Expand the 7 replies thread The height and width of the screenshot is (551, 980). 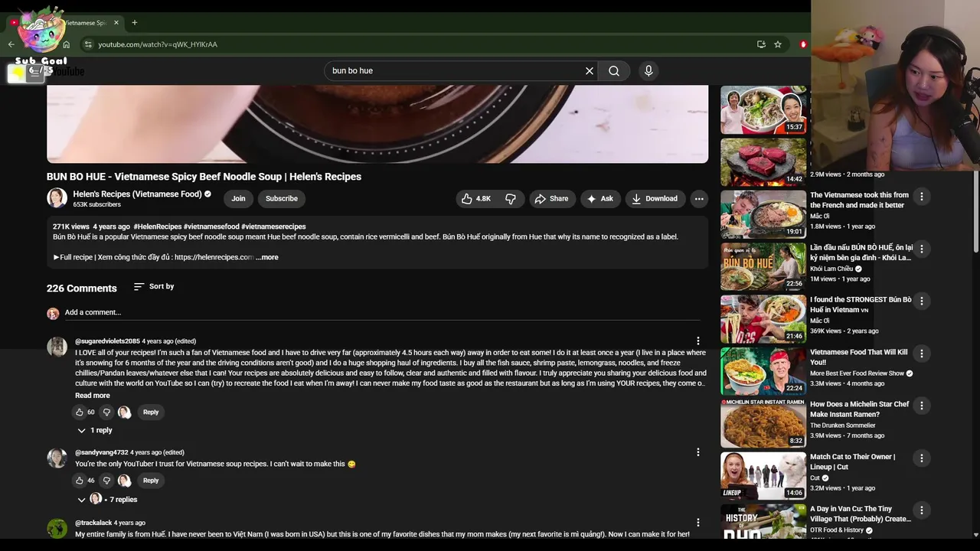tap(107, 500)
